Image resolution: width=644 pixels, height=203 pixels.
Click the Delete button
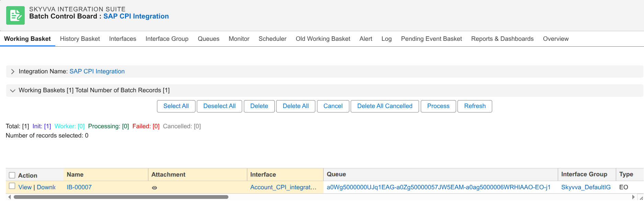point(259,106)
